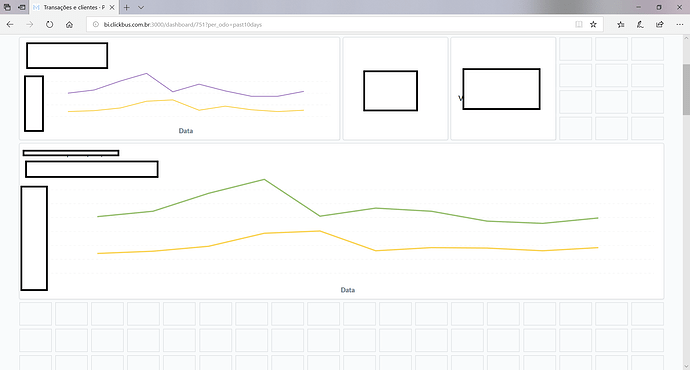
Task: Open reading view book icon
Action: point(579,25)
